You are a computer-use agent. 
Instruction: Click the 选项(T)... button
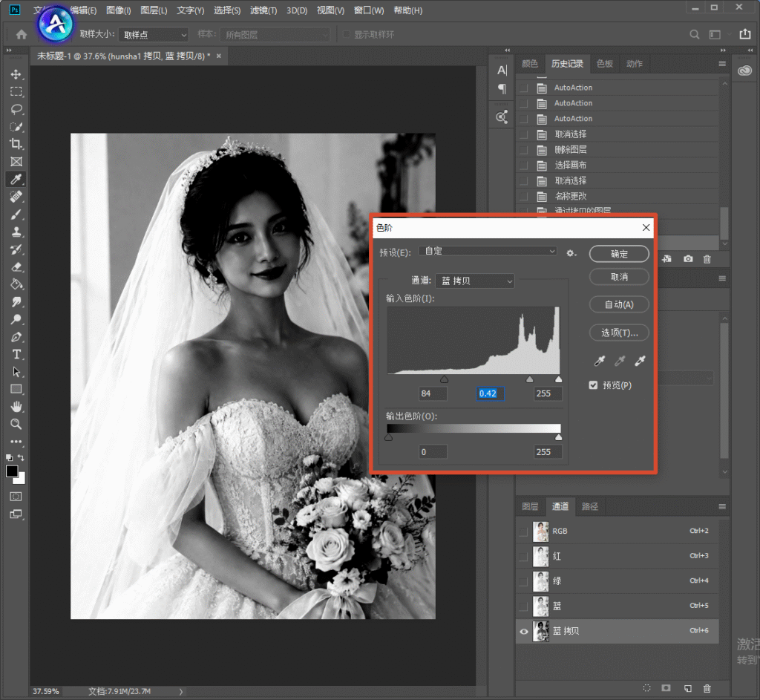(619, 333)
